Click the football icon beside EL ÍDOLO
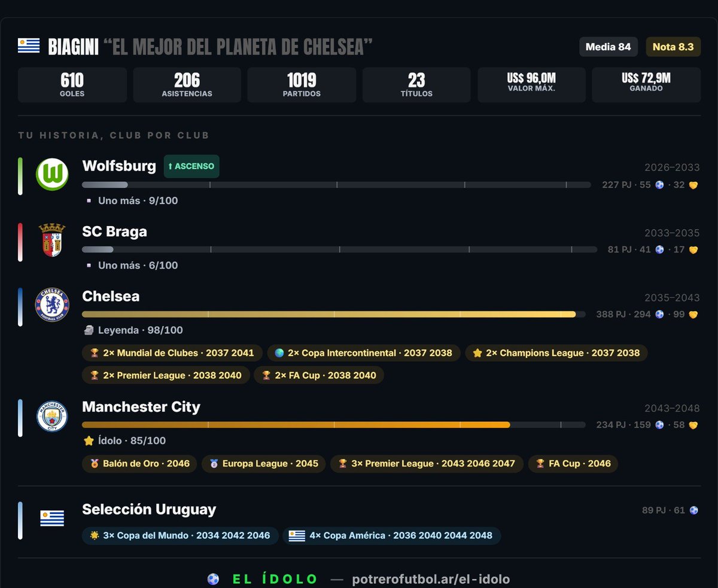This screenshot has height=588, width=718. tap(213, 579)
